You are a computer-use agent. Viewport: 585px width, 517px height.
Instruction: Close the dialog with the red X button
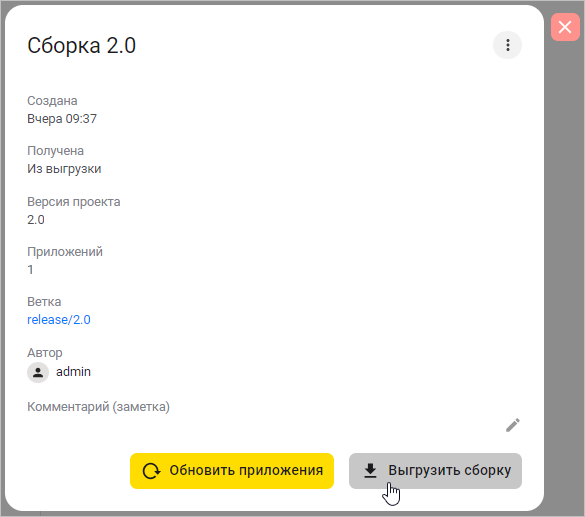click(x=565, y=27)
